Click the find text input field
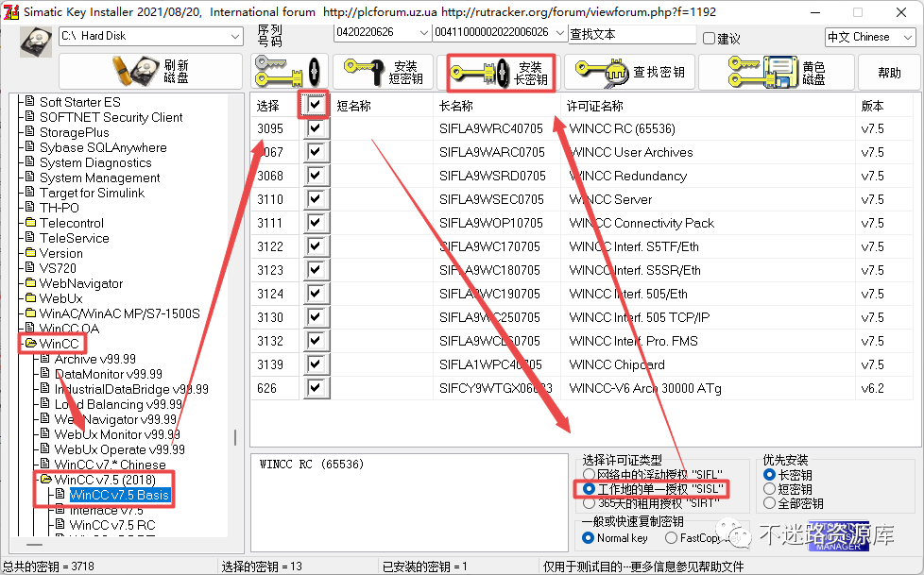The image size is (924, 575). pos(632,34)
